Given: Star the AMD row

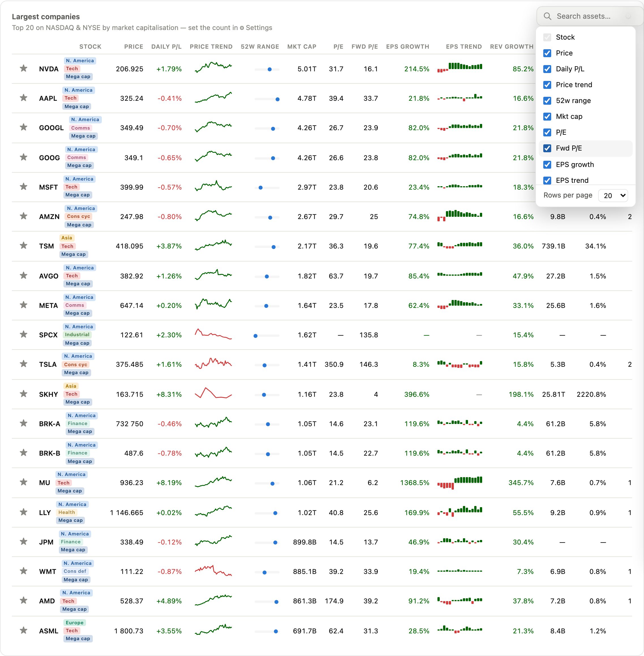Looking at the screenshot, I should point(23,601).
